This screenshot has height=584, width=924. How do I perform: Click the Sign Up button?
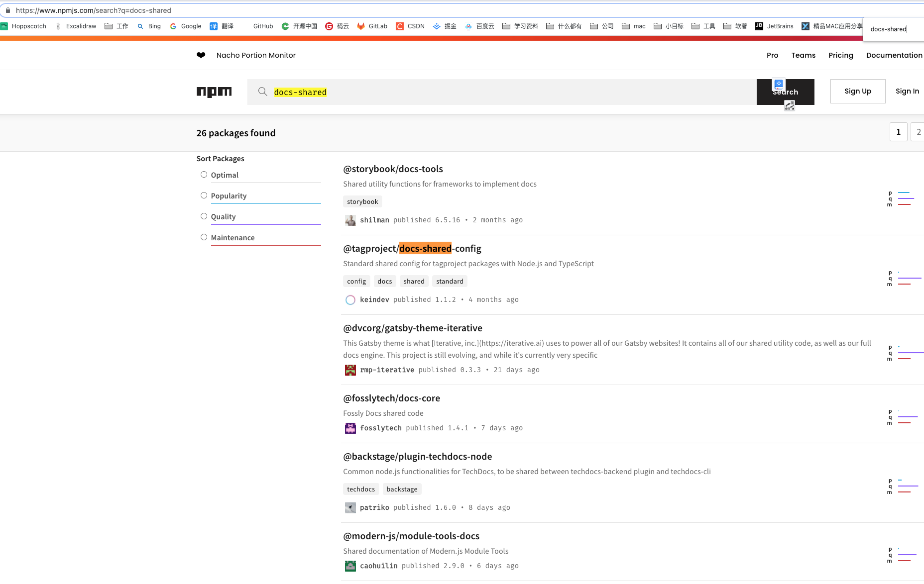(x=858, y=91)
